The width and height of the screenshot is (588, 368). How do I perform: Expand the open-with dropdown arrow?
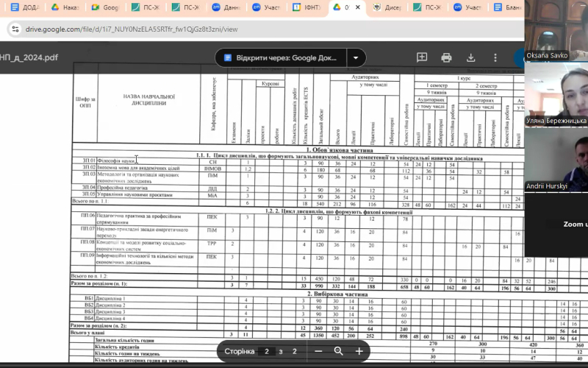point(356,58)
